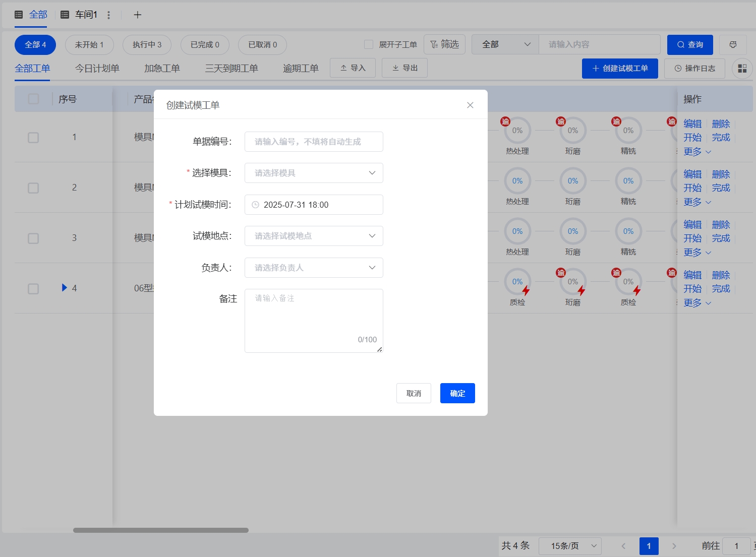Switch to the 三天到期工单 tab

point(231,69)
